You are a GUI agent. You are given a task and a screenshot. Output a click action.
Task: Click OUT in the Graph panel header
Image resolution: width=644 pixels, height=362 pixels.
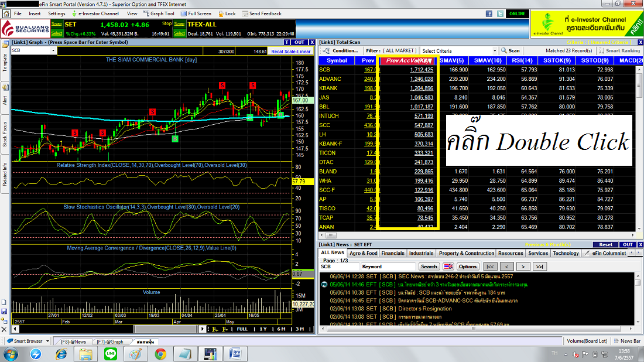299,42
